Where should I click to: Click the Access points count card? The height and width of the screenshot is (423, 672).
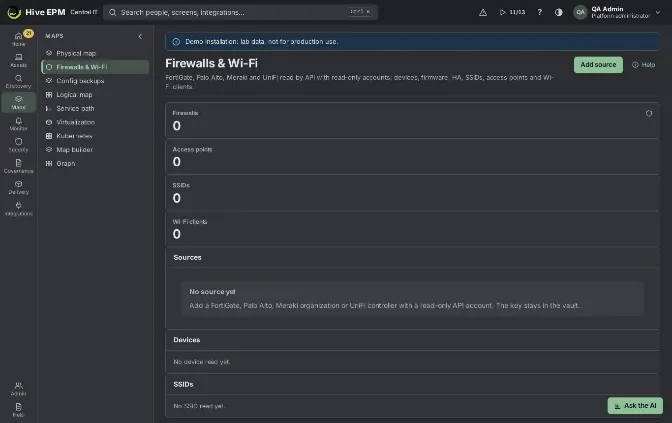(412, 157)
